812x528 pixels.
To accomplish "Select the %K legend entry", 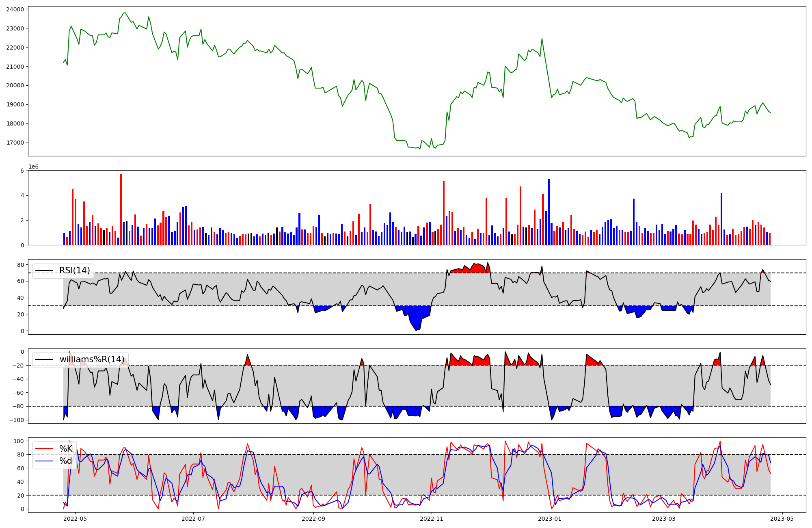I will (x=66, y=449).
